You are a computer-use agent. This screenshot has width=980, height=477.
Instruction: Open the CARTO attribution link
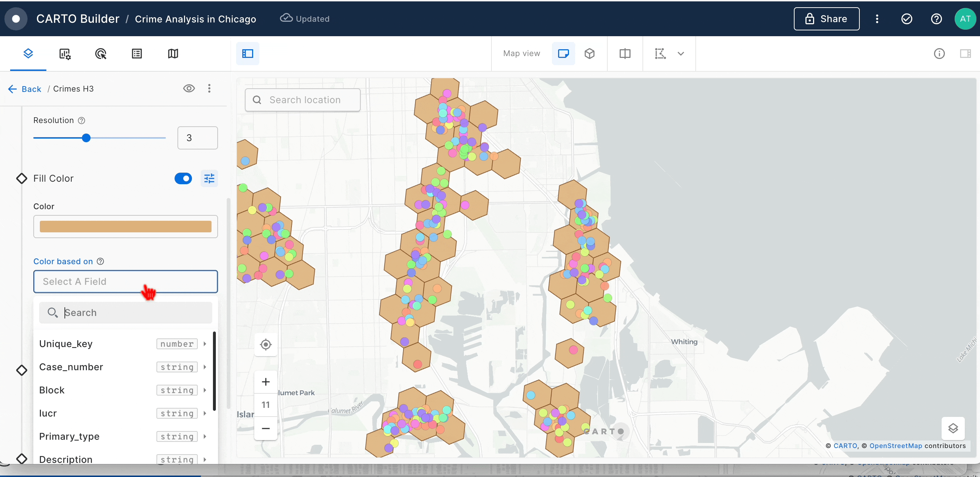[x=845, y=446]
